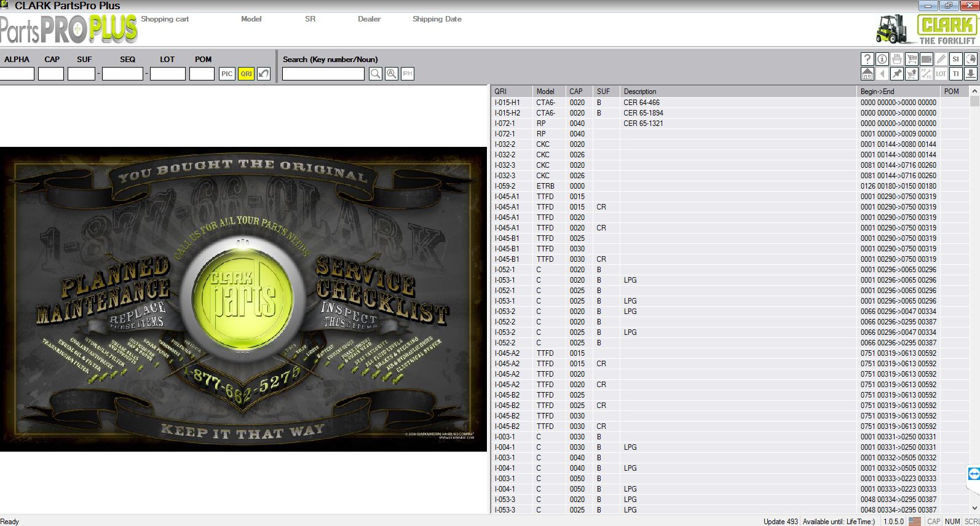The width and height of the screenshot is (980, 526).
Task: Select row I-015-H2
Action: (730, 113)
